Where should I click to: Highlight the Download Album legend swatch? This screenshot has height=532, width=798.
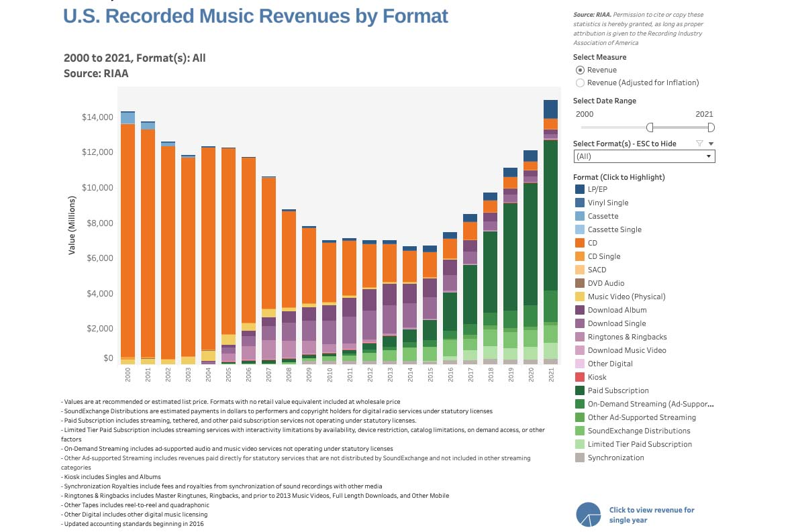click(580, 310)
